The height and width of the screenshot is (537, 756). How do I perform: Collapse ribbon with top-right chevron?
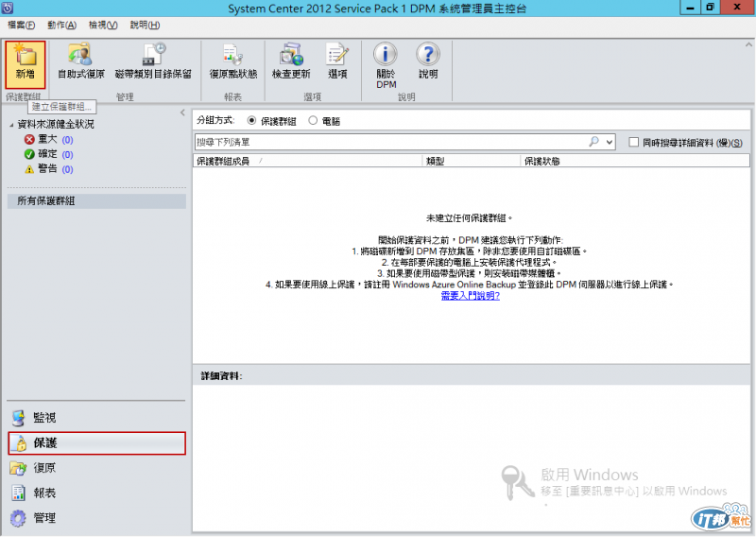point(748,44)
